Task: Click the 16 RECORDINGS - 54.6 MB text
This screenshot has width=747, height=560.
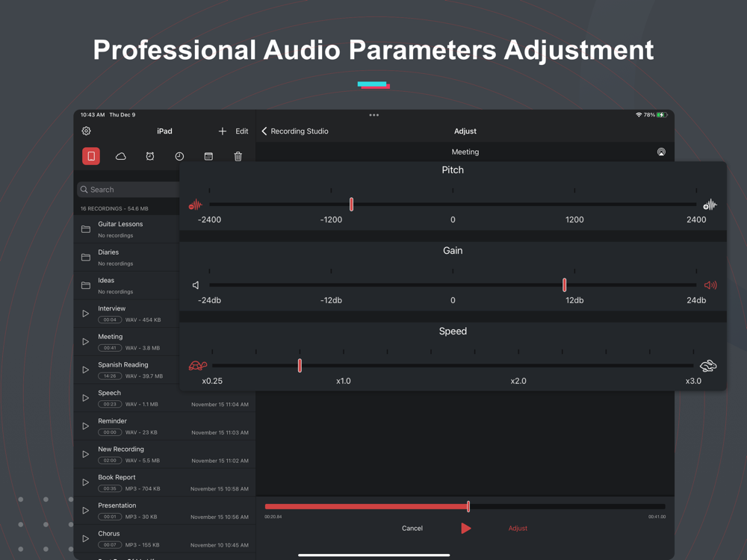Action: click(114, 208)
